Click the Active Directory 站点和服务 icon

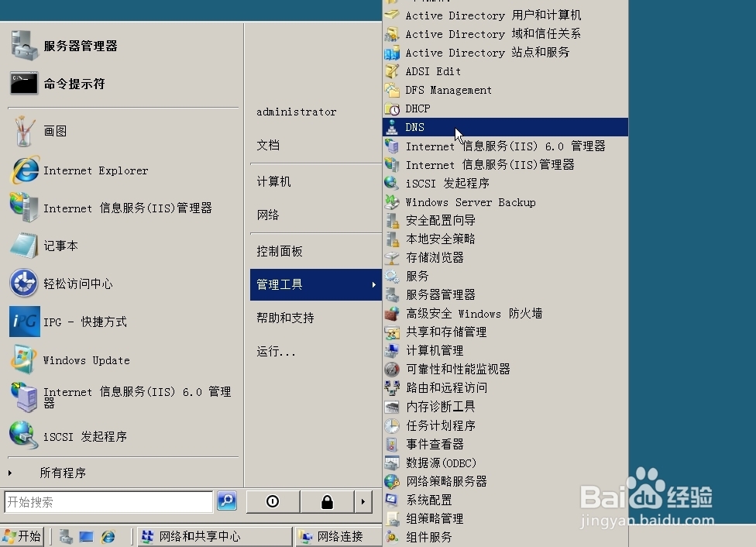(392, 53)
